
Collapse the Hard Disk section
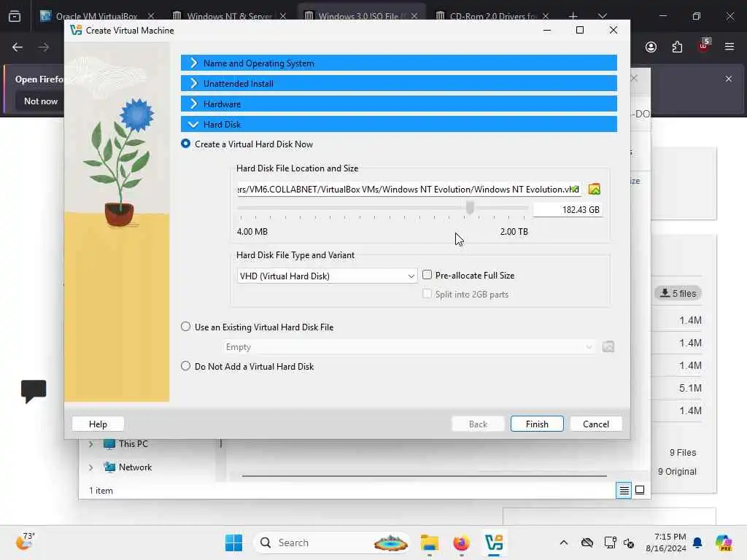[x=399, y=124]
